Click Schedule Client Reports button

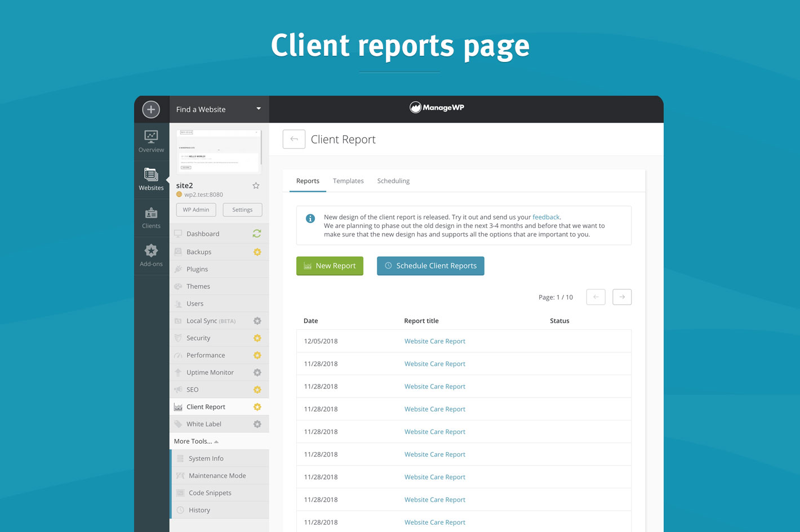(x=430, y=266)
